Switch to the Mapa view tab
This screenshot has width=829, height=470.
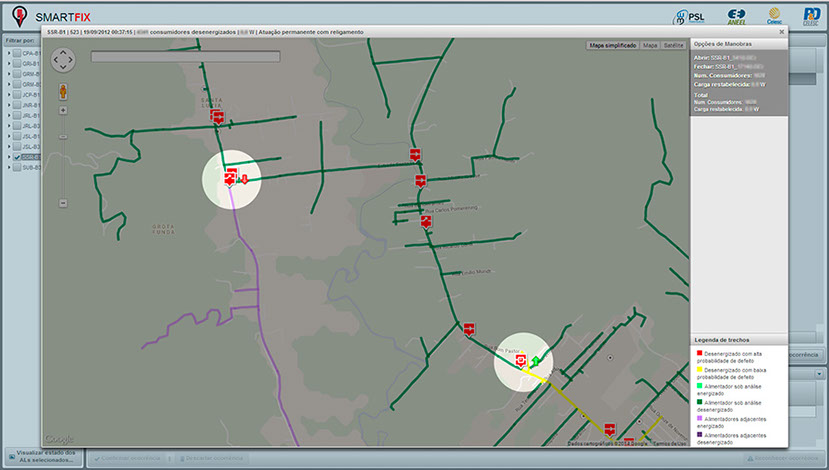650,46
